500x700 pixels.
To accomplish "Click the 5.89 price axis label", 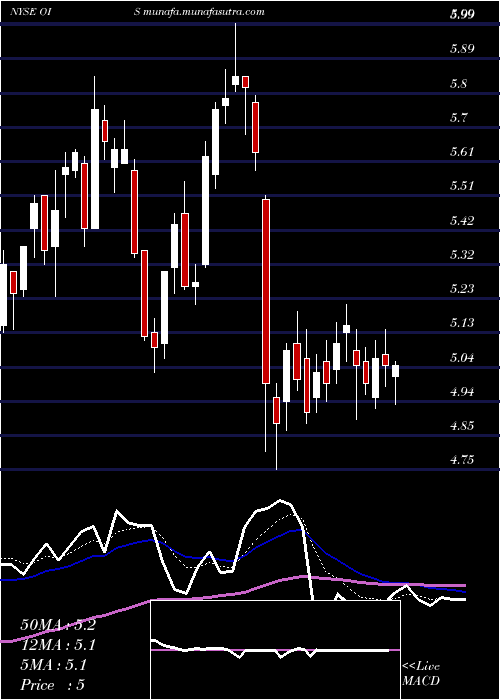I will [x=462, y=49].
